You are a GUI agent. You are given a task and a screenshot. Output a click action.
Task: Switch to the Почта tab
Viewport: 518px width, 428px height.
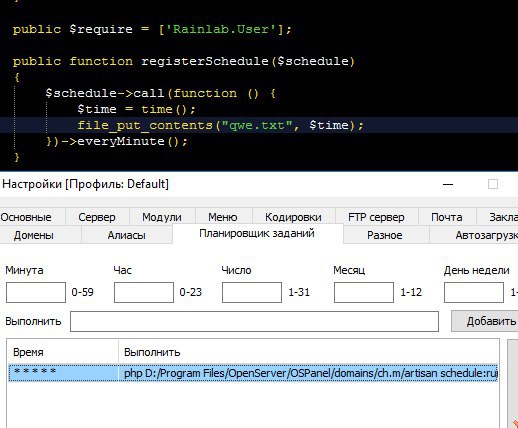point(447,217)
